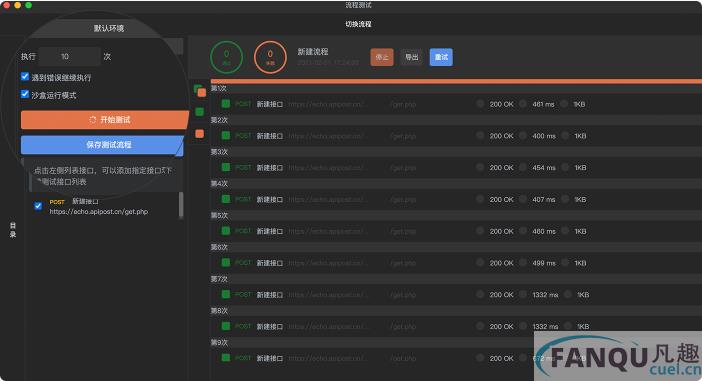Click the 重试 button

tap(441, 57)
